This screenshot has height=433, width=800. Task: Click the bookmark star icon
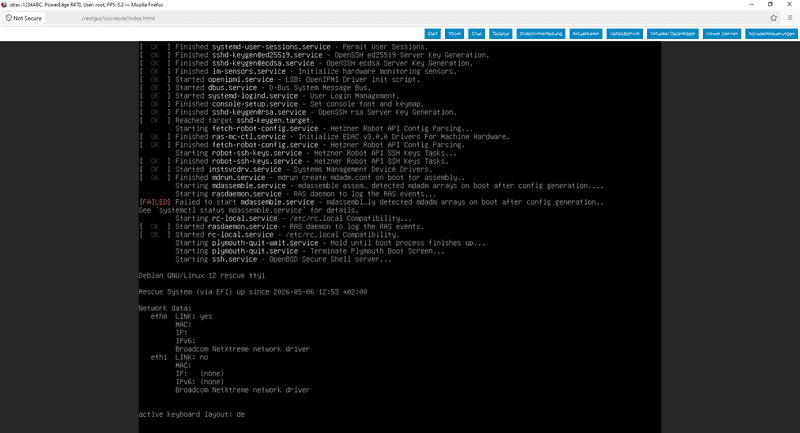click(x=773, y=18)
